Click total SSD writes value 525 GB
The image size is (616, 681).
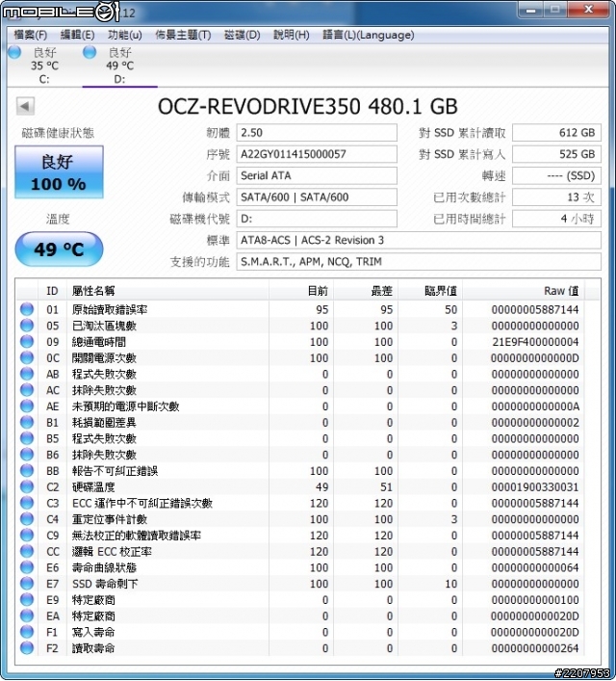(x=556, y=154)
